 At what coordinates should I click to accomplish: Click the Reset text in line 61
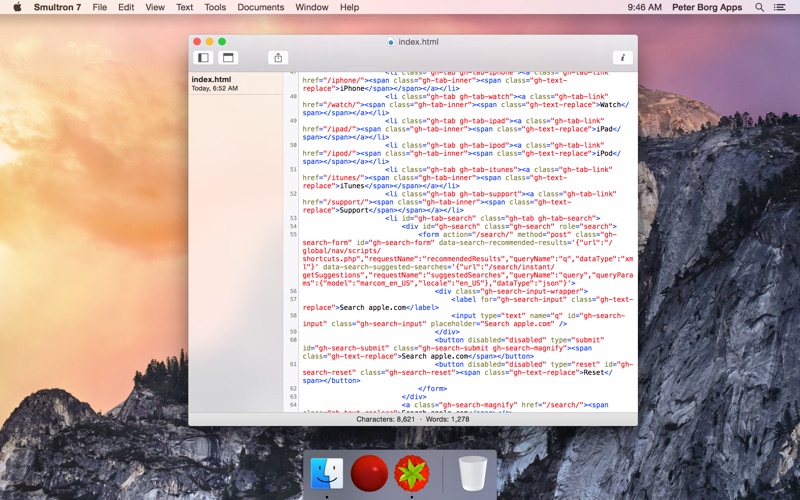tap(593, 372)
